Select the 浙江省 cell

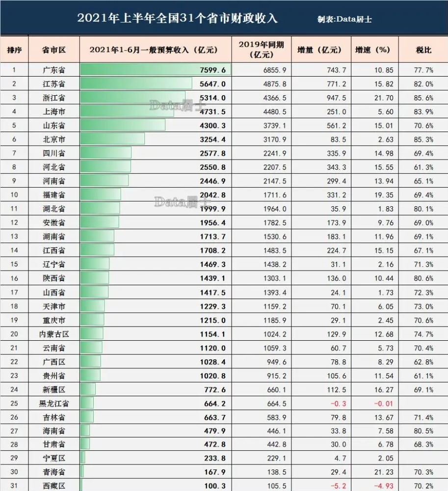point(54,98)
